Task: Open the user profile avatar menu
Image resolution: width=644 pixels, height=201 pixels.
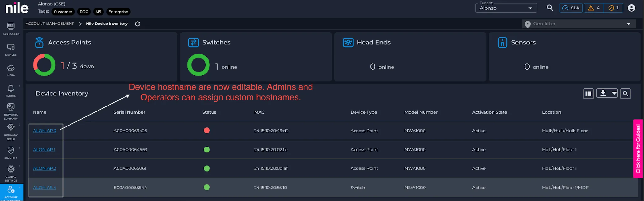Action: point(631,8)
